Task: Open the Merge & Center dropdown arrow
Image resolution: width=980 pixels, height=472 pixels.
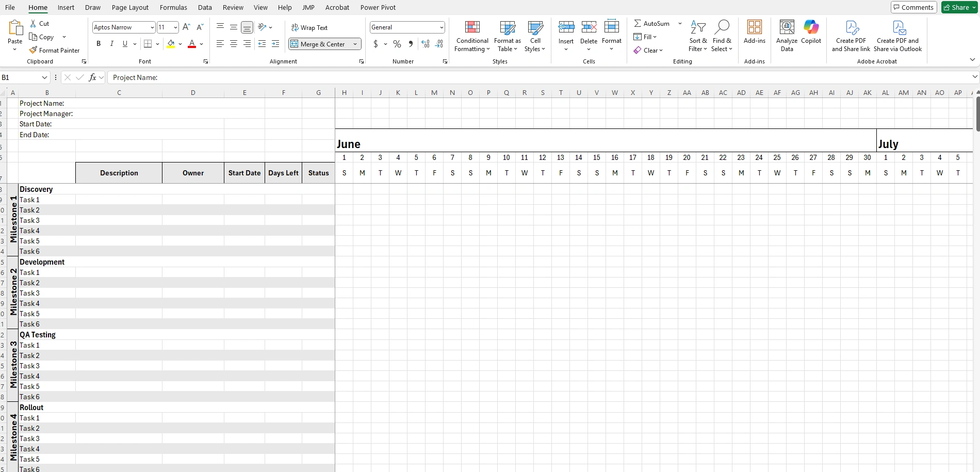Action: coord(355,44)
